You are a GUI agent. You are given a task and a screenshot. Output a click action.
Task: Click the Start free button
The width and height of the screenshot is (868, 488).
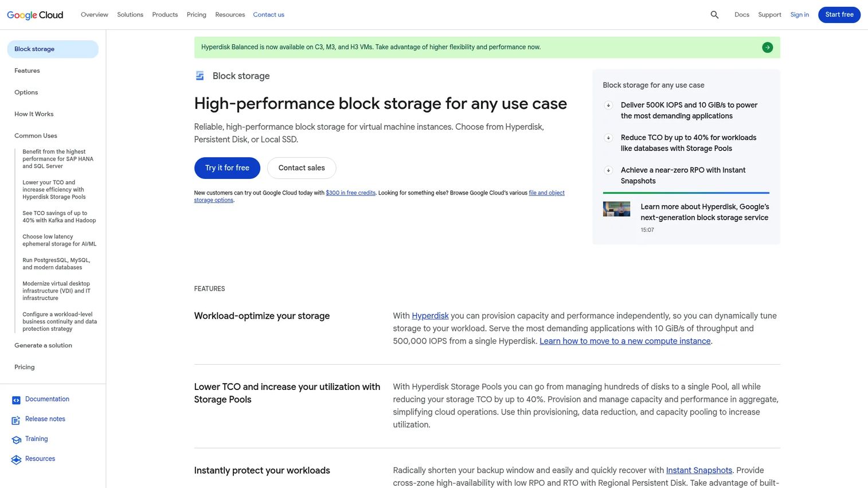click(x=839, y=15)
